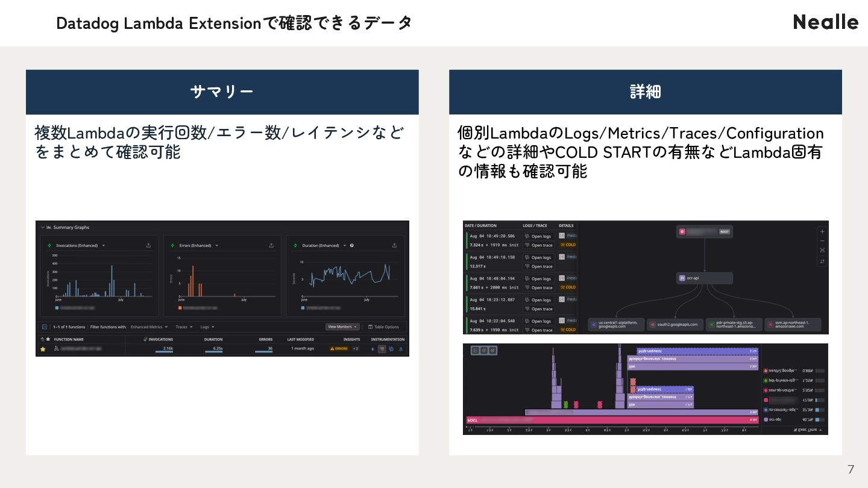Select the ssm.ap-northeast-1.amazonaws.com node

click(x=793, y=325)
